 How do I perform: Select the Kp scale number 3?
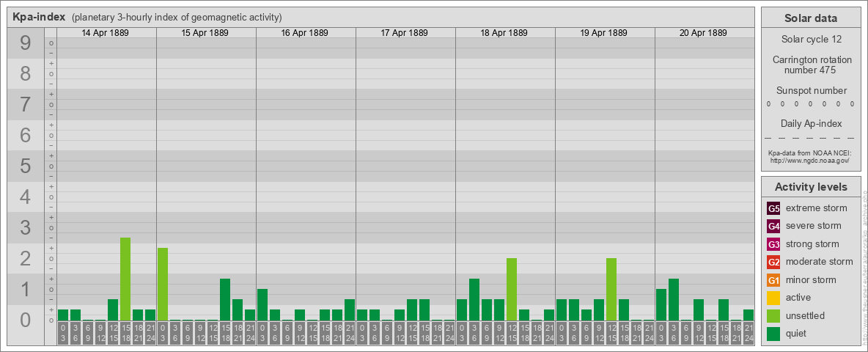coord(26,227)
